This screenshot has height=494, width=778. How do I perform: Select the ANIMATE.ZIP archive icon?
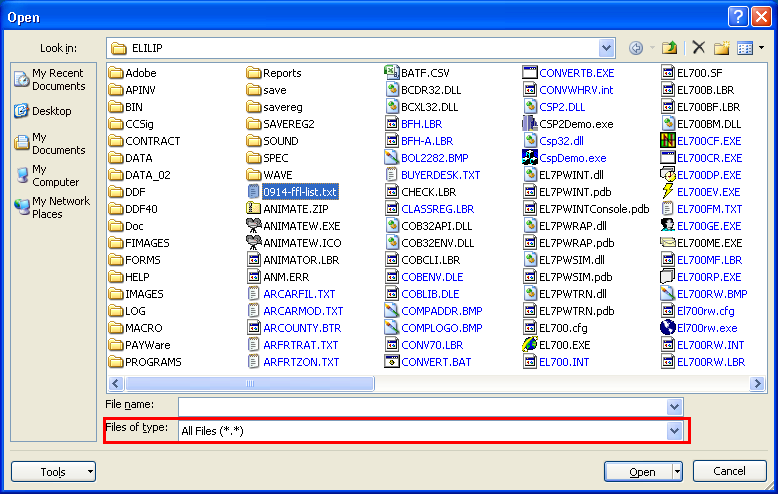[254, 208]
